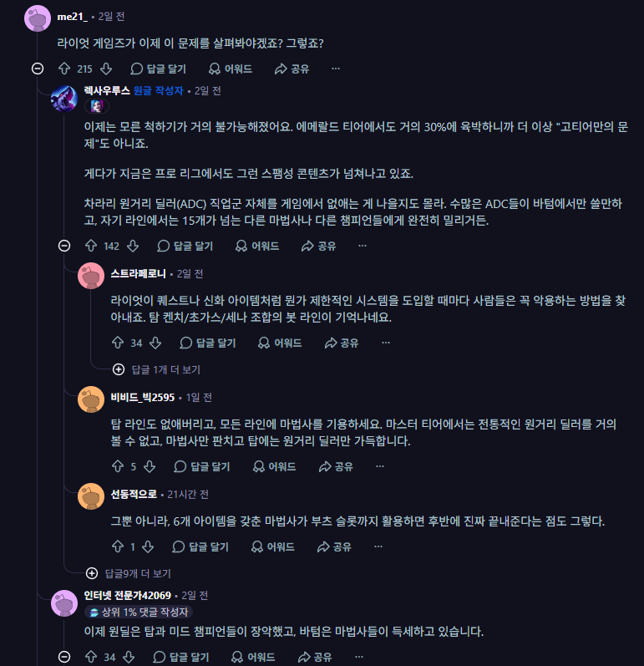The height and width of the screenshot is (666, 644).
Task: Upvote me21_'s top comment
Action: click(64, 69)
